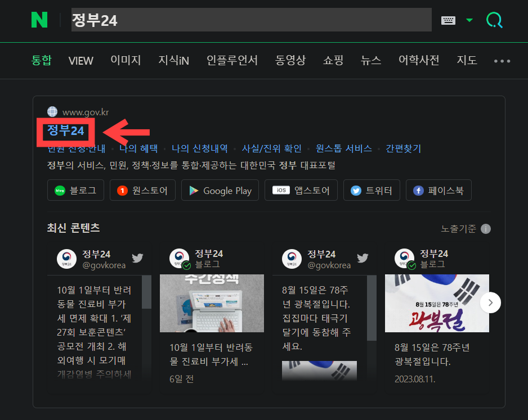Click the 6일 전 date text
Image resolution: width=528 pixels, height=420 pixels.
[181, 379]
